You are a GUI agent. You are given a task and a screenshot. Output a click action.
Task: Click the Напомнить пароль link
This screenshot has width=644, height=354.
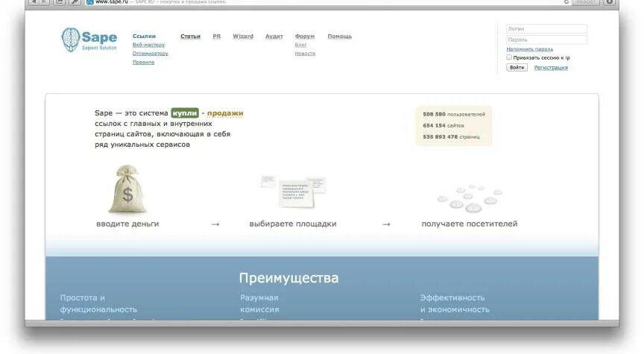click(x=529, y=49)
